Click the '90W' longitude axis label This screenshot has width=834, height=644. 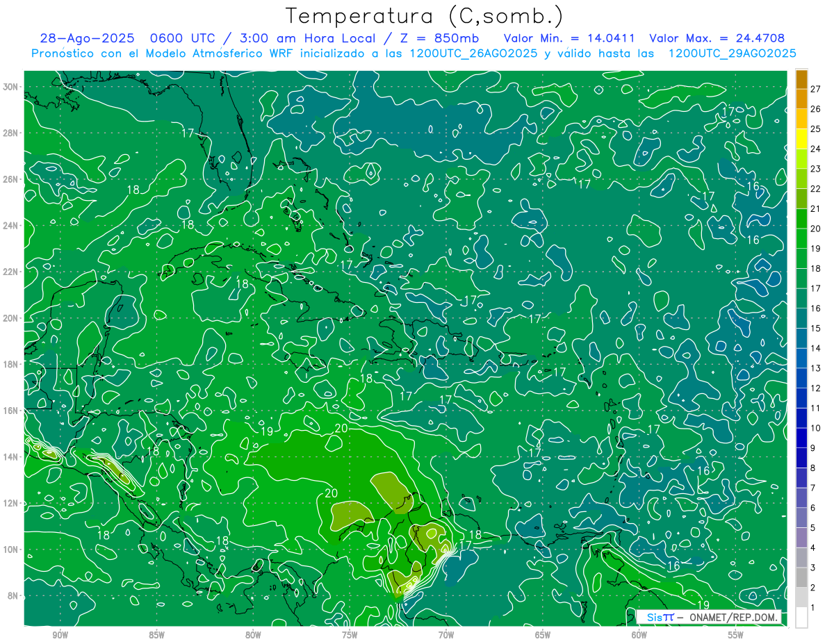(x=60, y=635)
